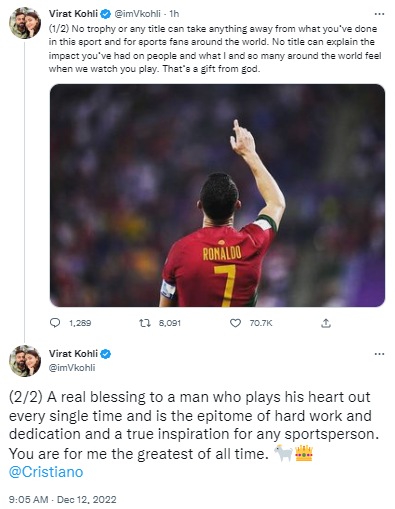Open three-dot menu of the first tweet
Image resolution: width=395 pixels, height=509 pixels.
(x=379, y=14)
